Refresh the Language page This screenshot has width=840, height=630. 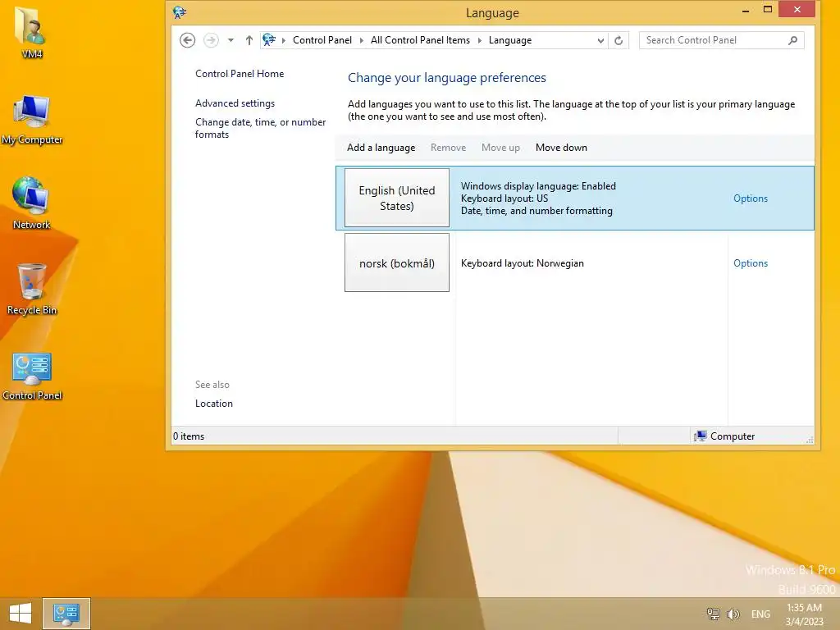click(x=619, y=40)
